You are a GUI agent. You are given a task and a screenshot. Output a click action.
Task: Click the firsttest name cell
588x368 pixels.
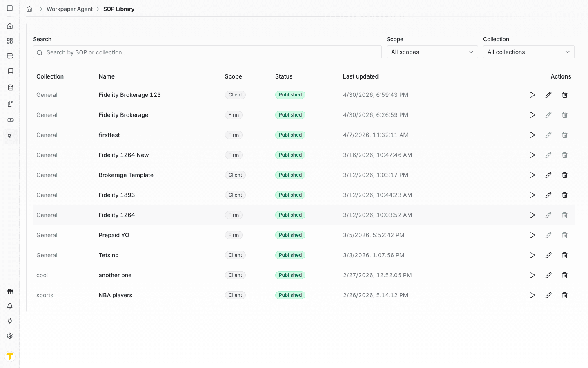[x=109, y=135]
